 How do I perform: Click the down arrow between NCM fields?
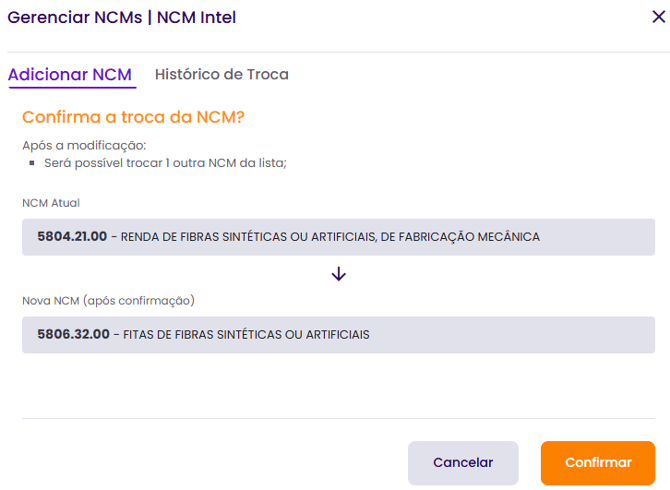(338, 273)
